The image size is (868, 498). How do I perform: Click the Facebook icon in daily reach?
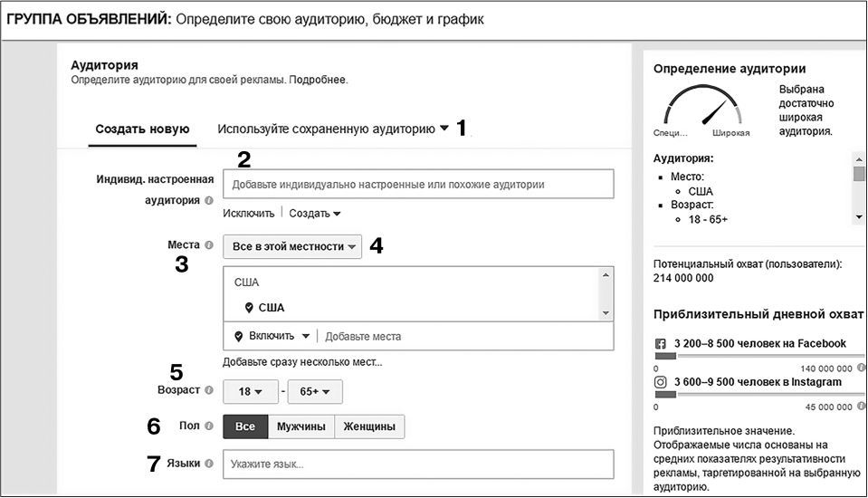click(x=660, y=344)
